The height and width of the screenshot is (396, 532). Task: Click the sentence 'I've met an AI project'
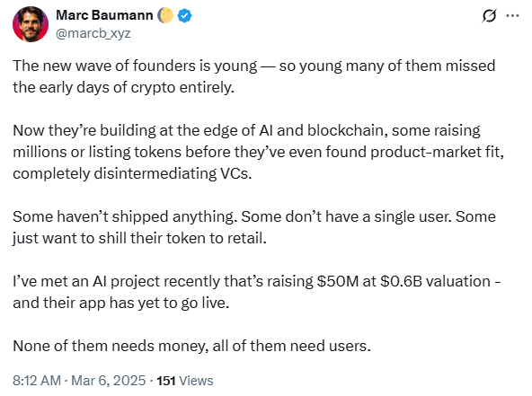click(257, 292)
